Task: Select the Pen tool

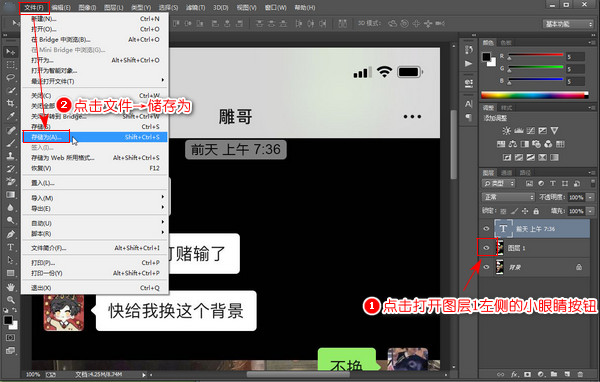Action: click(x=10, y=234)
